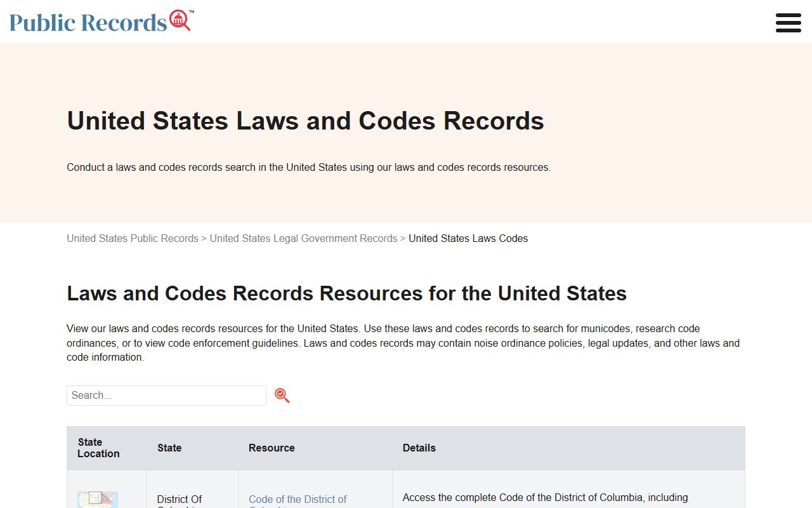812x508 pixels.
Task: Focus the Search... input field
Action: [x=166, y=395]
